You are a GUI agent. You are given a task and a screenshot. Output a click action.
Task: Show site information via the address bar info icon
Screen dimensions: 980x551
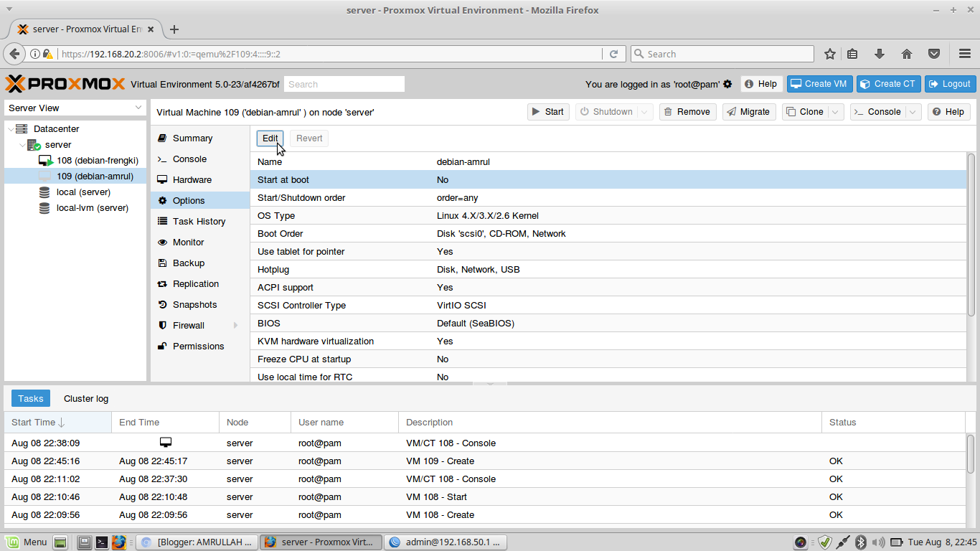point(34,54)
